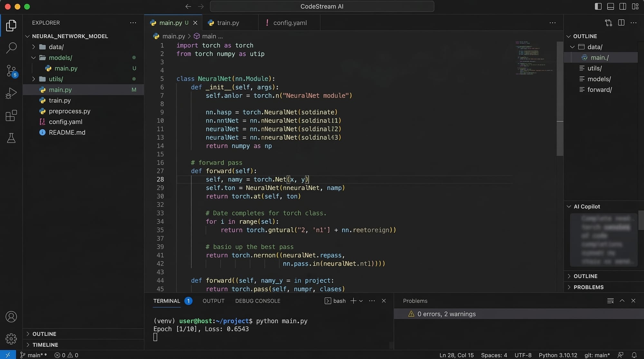The width and height of the screenshot is (644, 359).
Task: Open preprocess.py in the Explorer
Action: 70,111
